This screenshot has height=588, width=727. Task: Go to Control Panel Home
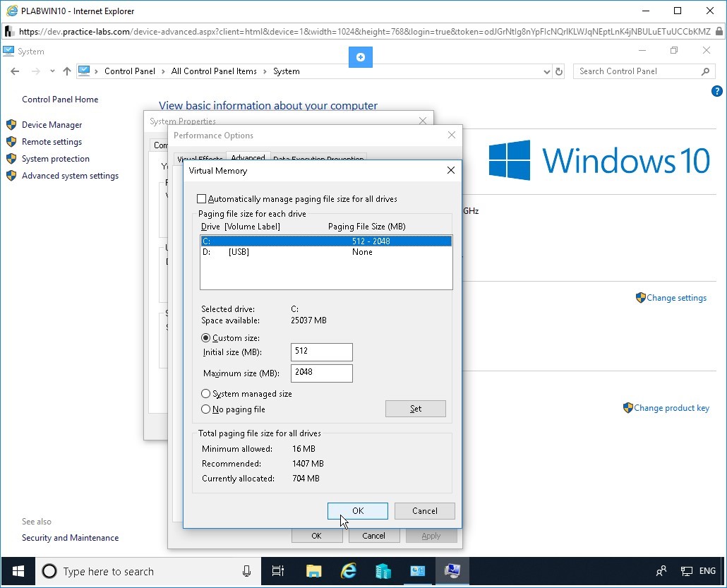click(x=60, y=100)
